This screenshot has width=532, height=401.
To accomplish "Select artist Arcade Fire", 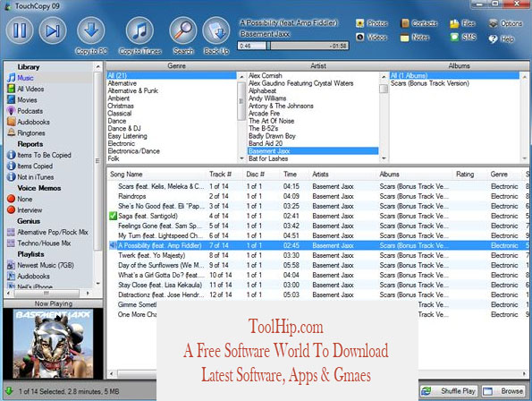I will 264,114.
